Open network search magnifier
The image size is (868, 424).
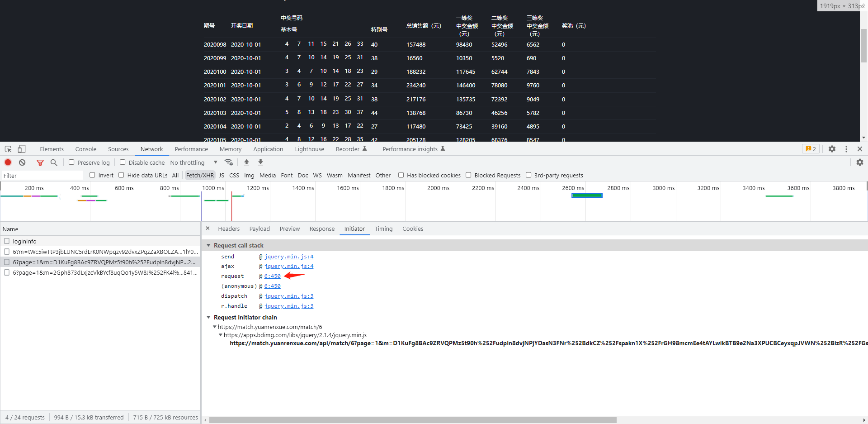54,162
